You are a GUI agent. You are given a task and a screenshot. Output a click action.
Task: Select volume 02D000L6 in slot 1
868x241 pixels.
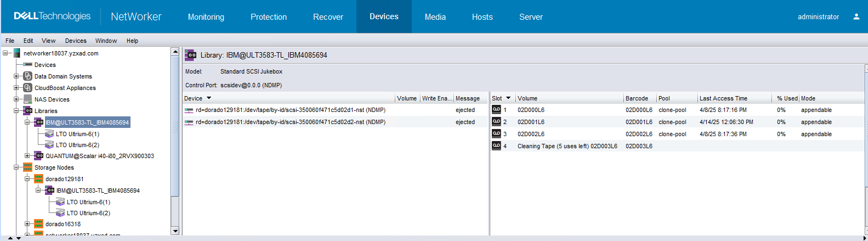(531, 110)
